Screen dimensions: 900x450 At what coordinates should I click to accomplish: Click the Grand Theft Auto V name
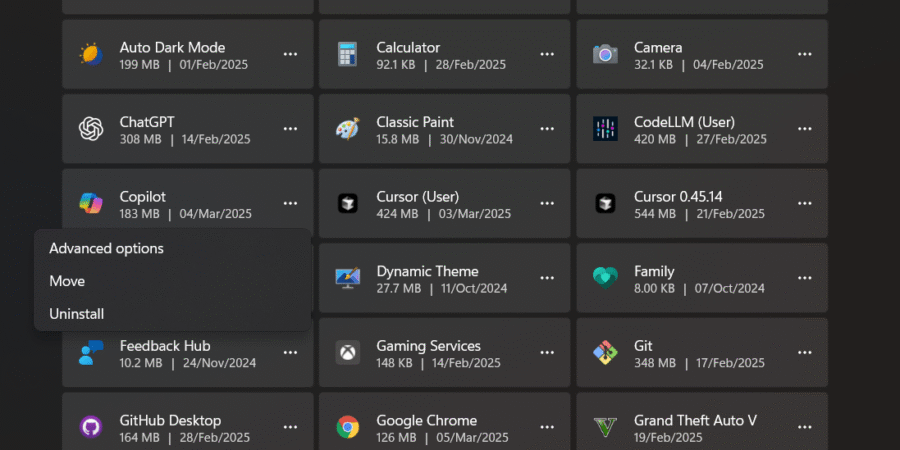695,421
